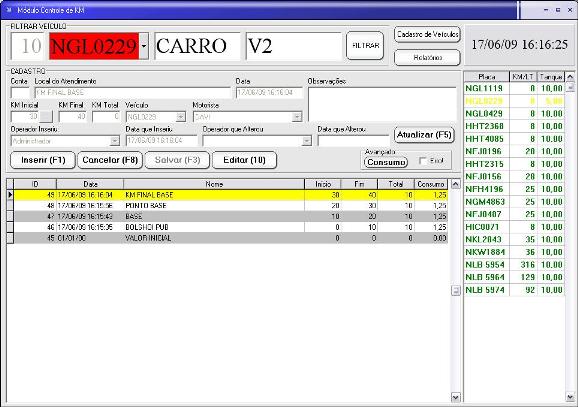The image size is (578, 407).
Task: Open Cadastro de Veículos
Action: pos(427,35)
